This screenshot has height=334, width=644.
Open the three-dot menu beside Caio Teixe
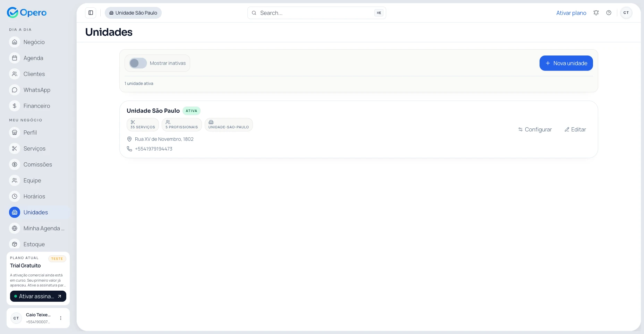(x=61, y=318)
